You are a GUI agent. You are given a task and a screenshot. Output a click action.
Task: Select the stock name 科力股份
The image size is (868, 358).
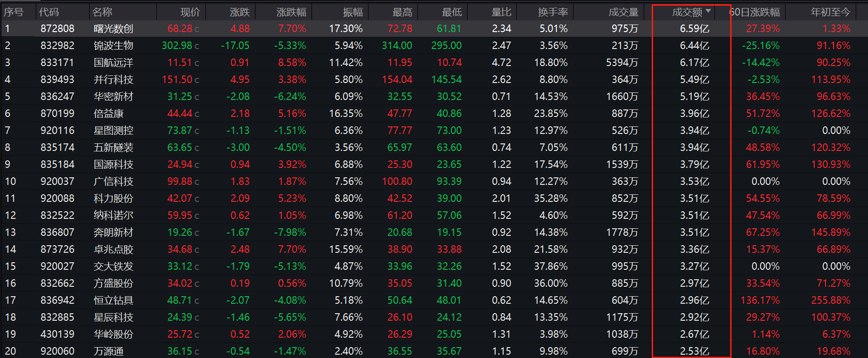click(x=113, y=199)
